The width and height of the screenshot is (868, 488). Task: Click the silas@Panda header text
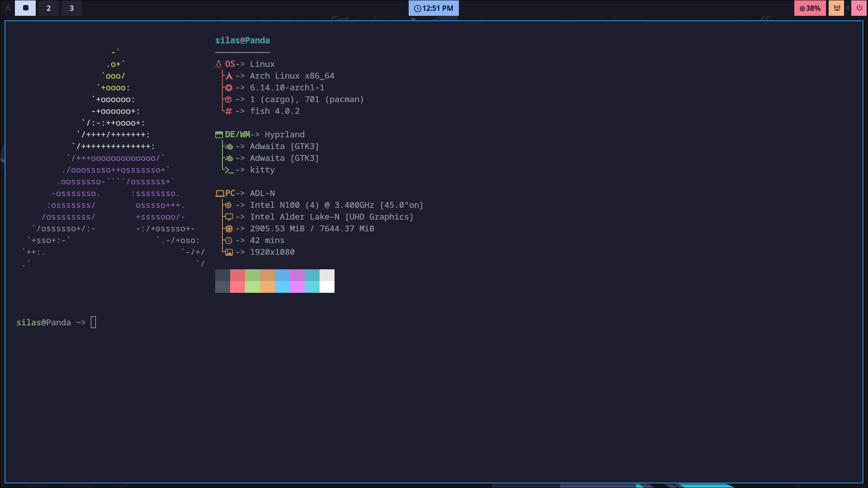[242, 40]
